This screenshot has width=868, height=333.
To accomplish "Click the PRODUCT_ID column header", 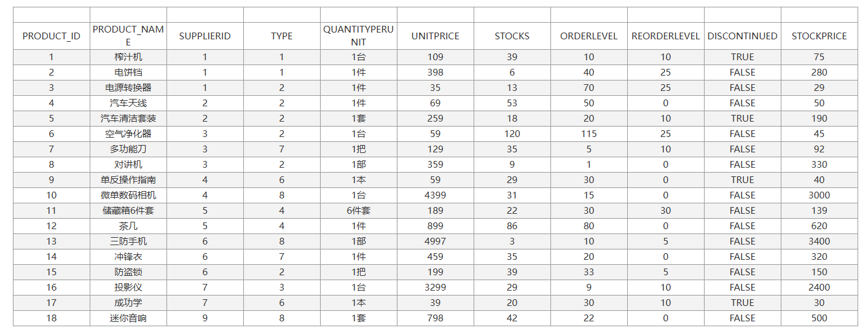I will 52,36.
